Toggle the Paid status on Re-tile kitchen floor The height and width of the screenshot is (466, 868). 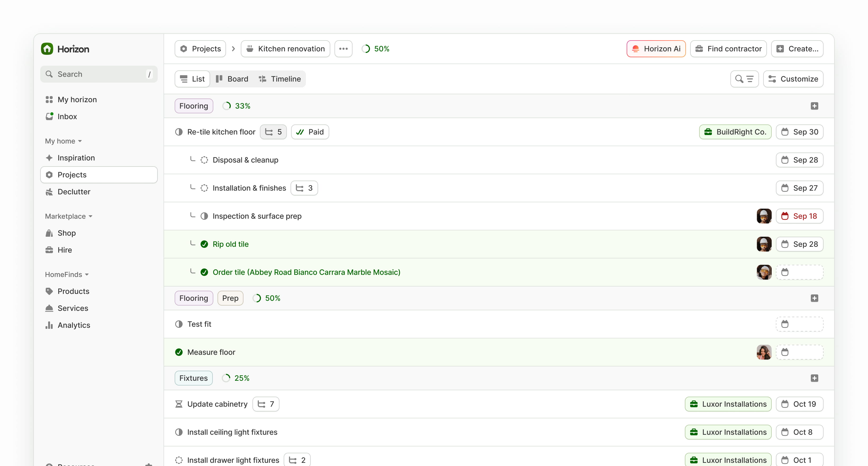pyautogui.click(x=310, y=132)
